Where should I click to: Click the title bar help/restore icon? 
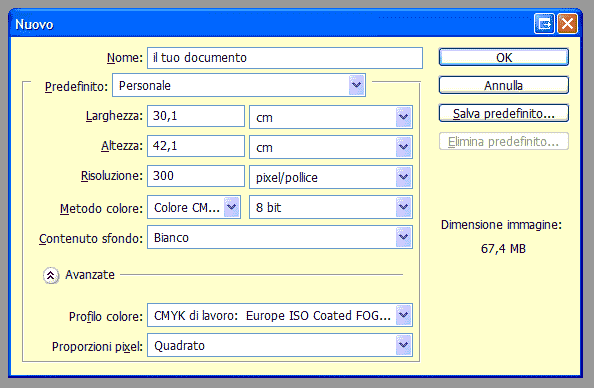(544, 24)
